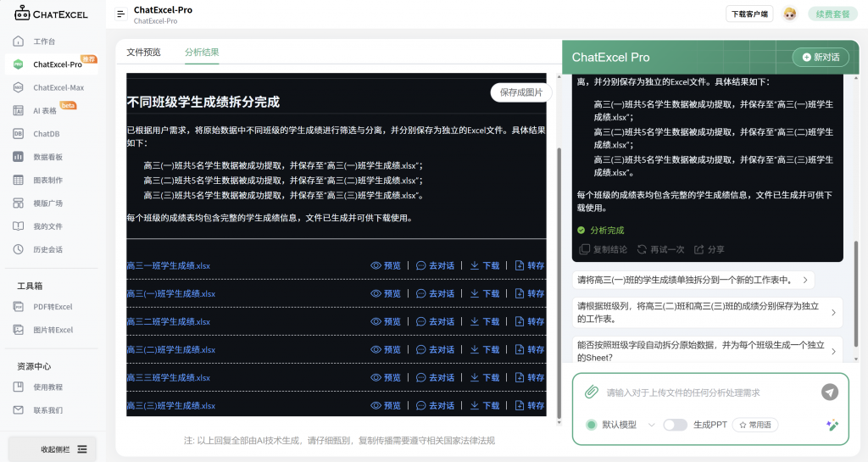Image resolution: width=868 pixels, height=462 pixels.
Task: Expand suggestion 请根据班级列，将高三(二)班和高三(三)班
Action: click(x=707, y=313)
